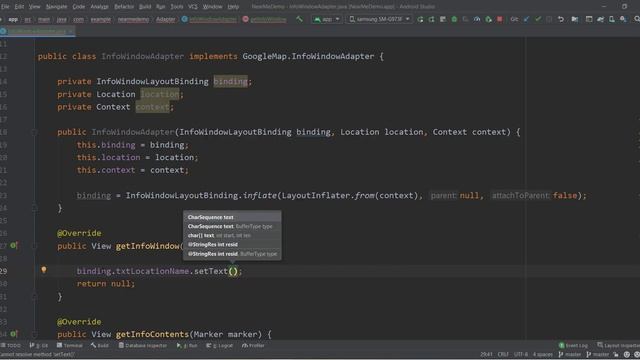
Task: Collapse the getInfoWindow method fold marker
Action: pos(35,246)
